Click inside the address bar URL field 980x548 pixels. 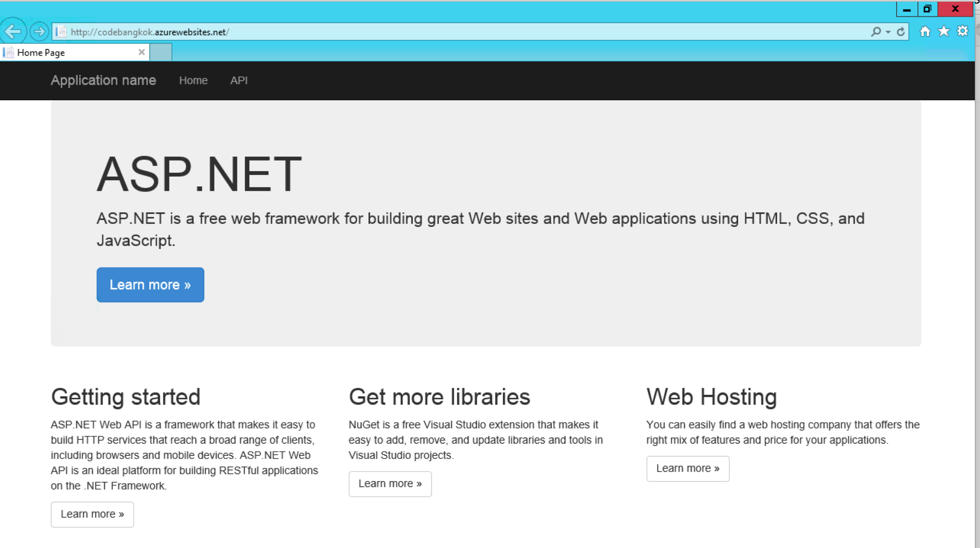300,31
